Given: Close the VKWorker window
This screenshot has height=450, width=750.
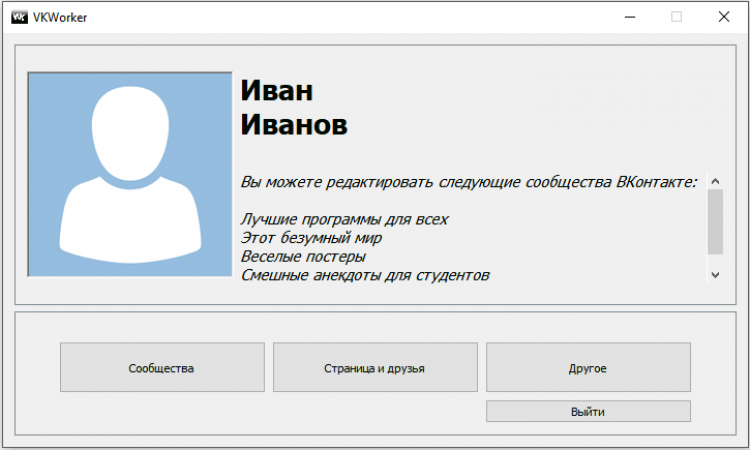Looking at the screenshot, I should tap(724, 17).
